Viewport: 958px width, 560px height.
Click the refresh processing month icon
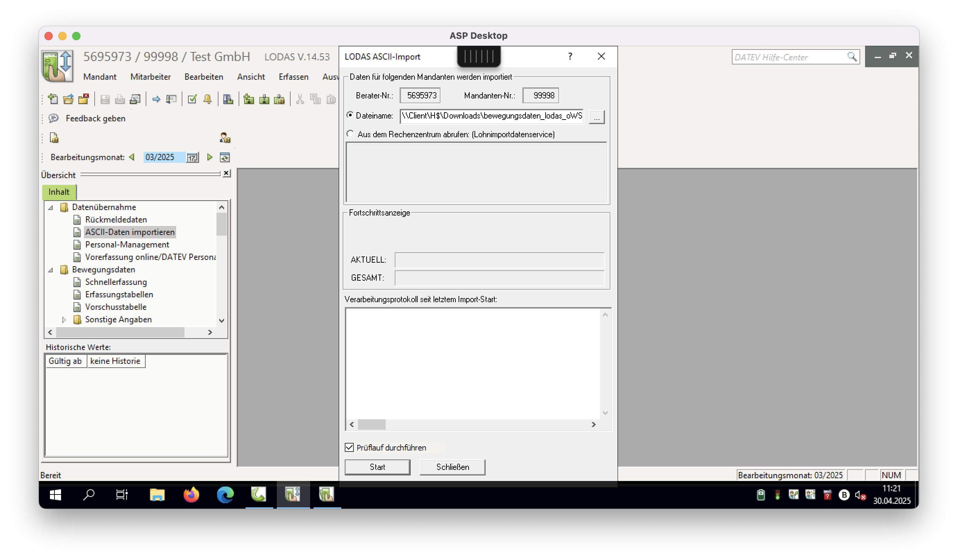tap(225, 157)
